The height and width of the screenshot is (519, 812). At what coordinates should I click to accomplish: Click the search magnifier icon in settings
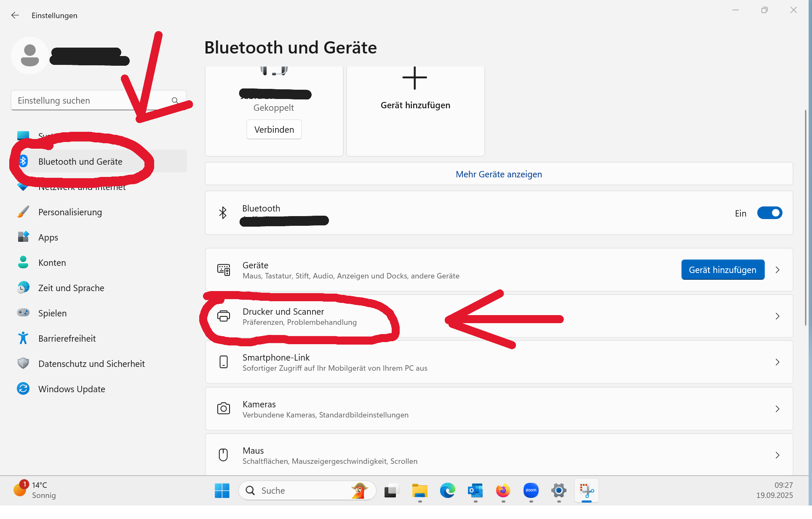(175, 100)
